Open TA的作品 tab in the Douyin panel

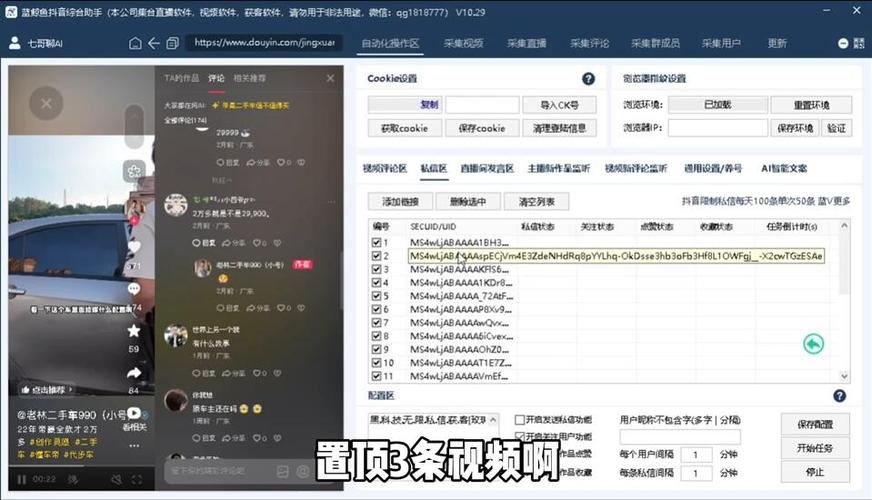181,78
